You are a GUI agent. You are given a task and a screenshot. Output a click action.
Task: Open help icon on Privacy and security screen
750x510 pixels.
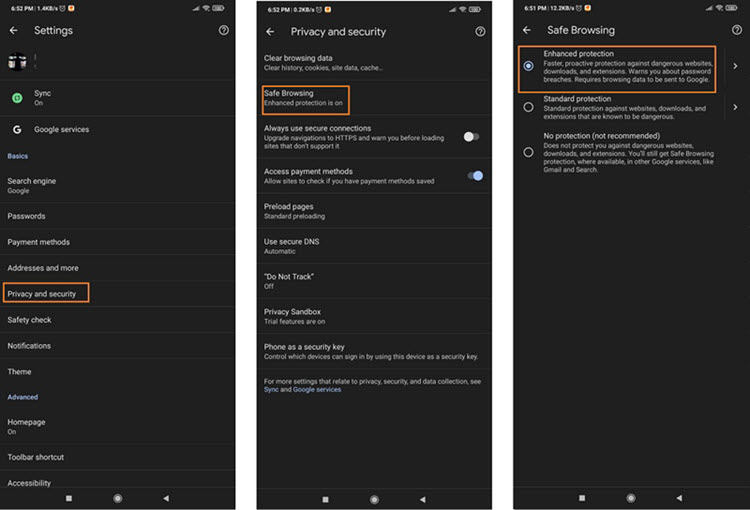click(x=480, y=32)
